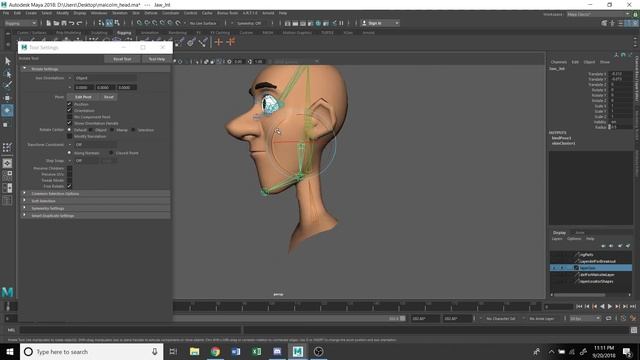Click the Redo arrow icon

pyautogui.click(x=79, y=23)
